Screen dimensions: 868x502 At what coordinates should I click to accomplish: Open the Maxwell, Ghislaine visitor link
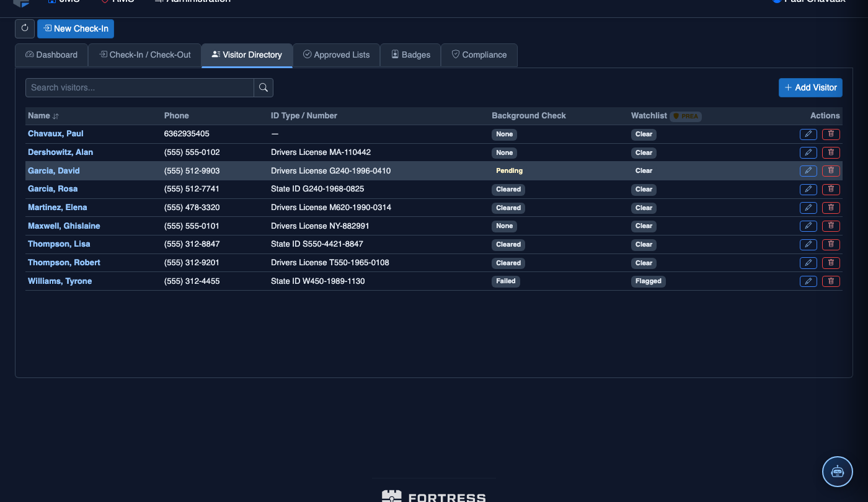click(64, 226)
